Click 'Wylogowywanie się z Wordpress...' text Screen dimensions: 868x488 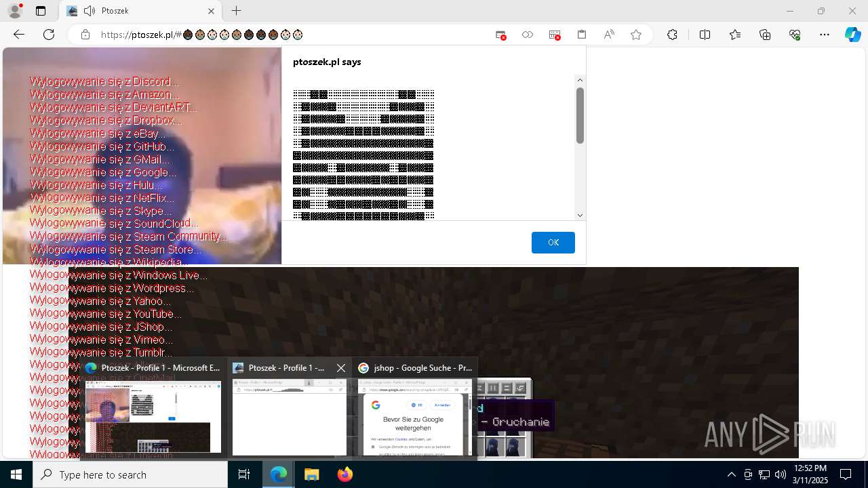pyautogui.click(x=112, y=288)
